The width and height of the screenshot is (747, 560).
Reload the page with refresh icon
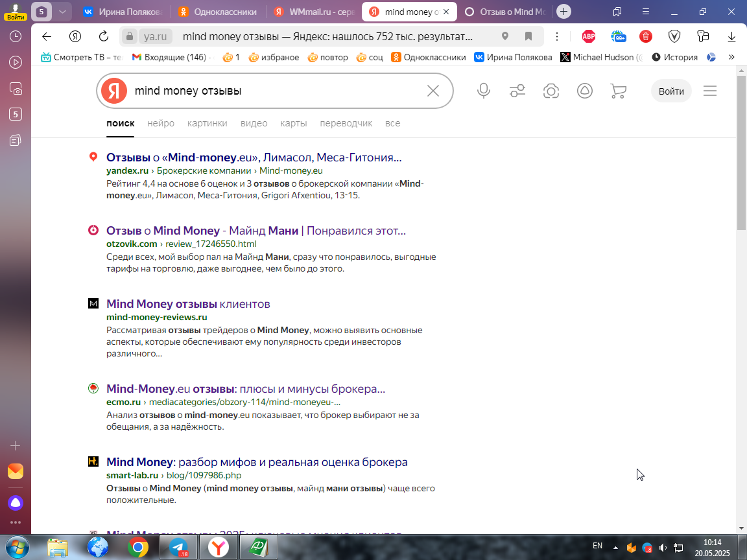(x=103, y=36)
